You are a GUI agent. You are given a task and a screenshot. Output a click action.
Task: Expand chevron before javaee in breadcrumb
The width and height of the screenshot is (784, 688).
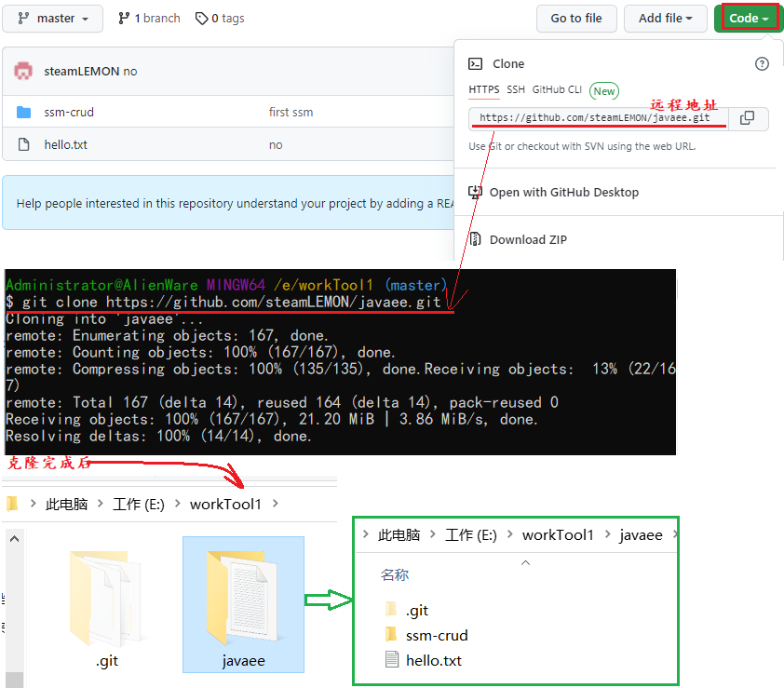click(x=607, y=534)
